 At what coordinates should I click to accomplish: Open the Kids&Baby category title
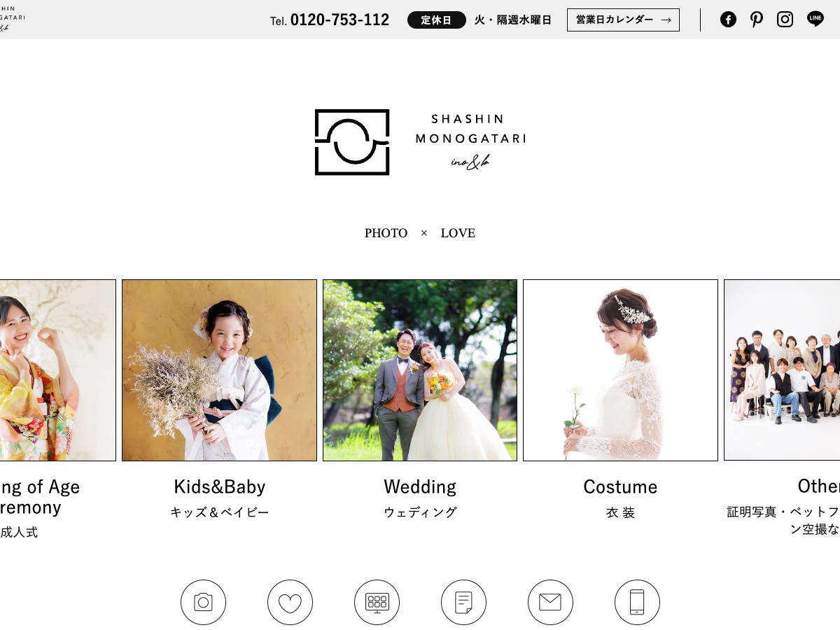220,486
